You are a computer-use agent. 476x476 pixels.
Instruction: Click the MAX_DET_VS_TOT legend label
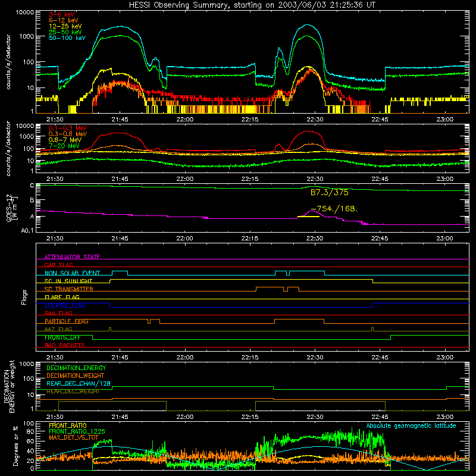[74, 437]
